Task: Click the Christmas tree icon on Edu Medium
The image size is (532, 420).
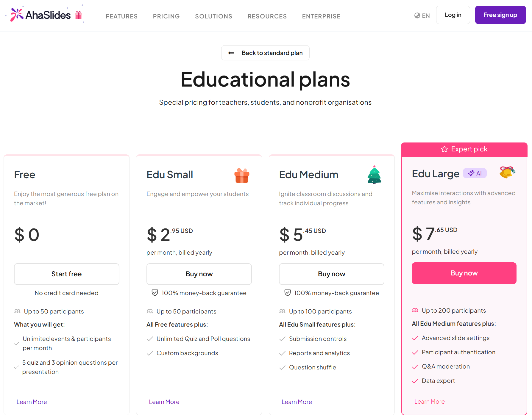Action: 374,175
